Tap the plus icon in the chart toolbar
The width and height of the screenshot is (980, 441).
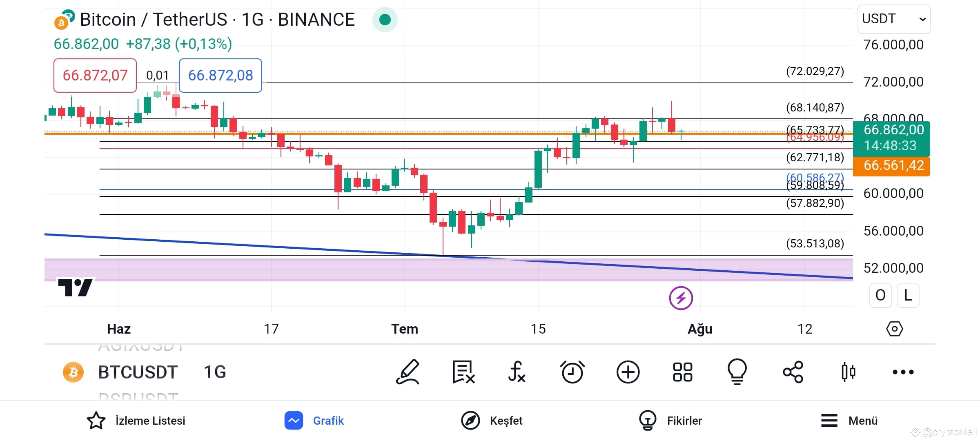[628, 372]
